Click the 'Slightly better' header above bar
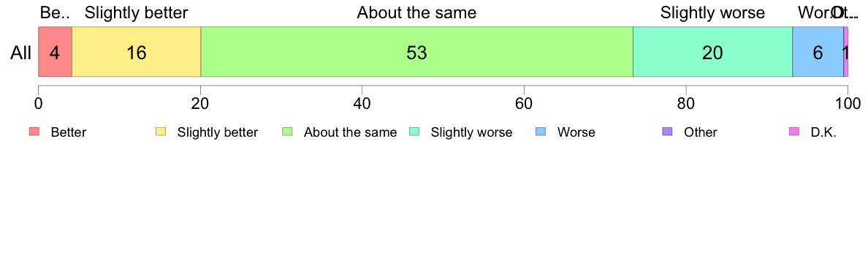 (136, 12)
